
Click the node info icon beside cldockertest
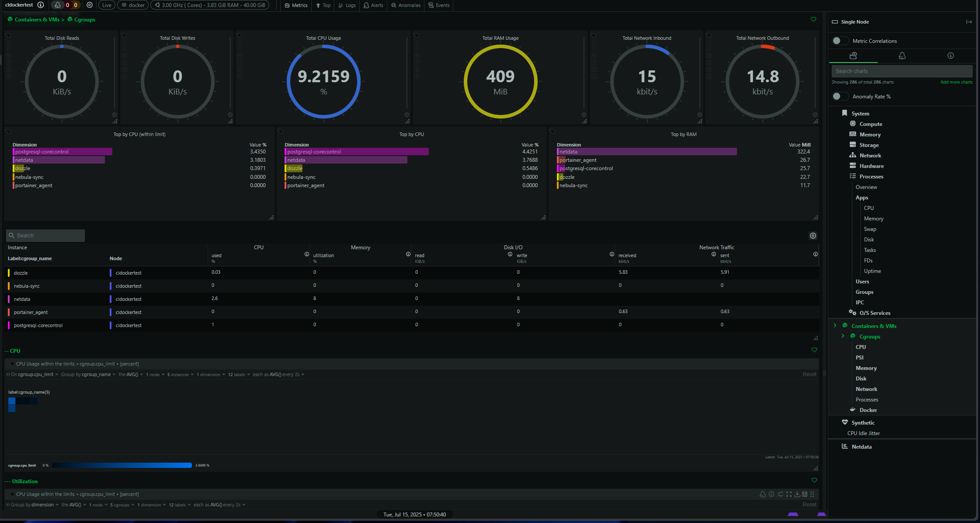pyautogui.click(x=41, y=5)
